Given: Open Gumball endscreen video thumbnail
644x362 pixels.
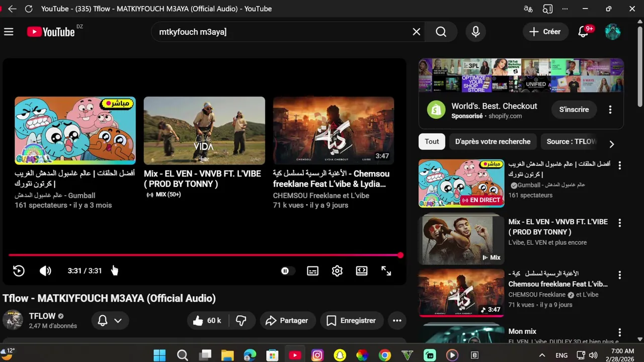Looking at the screenshot, I should (75, 131).
